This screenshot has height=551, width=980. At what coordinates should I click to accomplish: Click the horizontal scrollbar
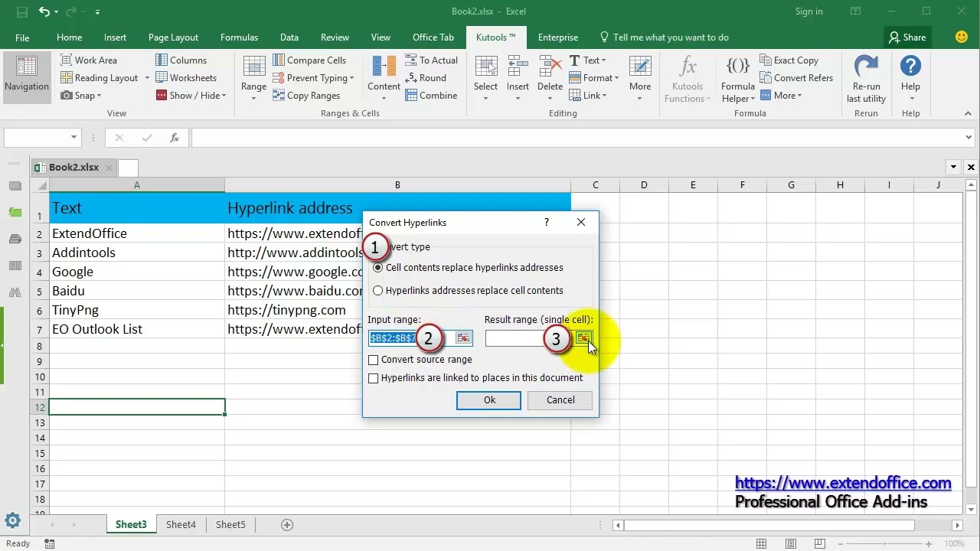[x=769, y=525]
